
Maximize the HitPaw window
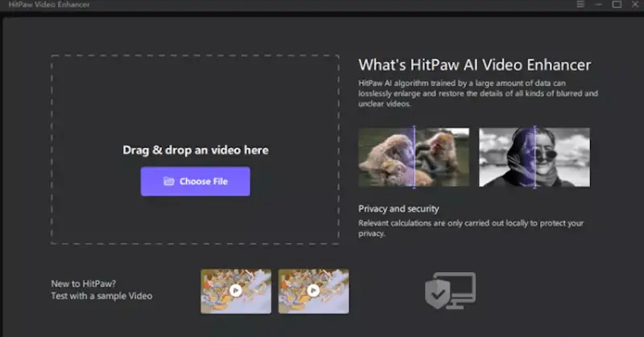point(617,5)
